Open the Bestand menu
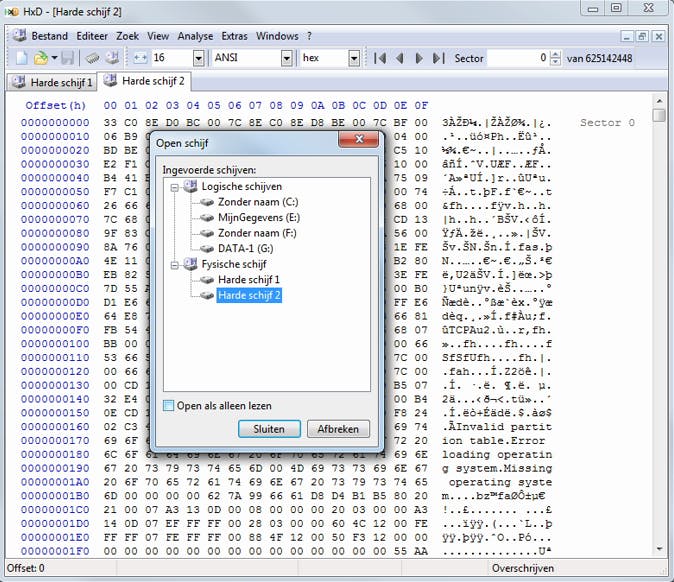 (x=49, y=36)
